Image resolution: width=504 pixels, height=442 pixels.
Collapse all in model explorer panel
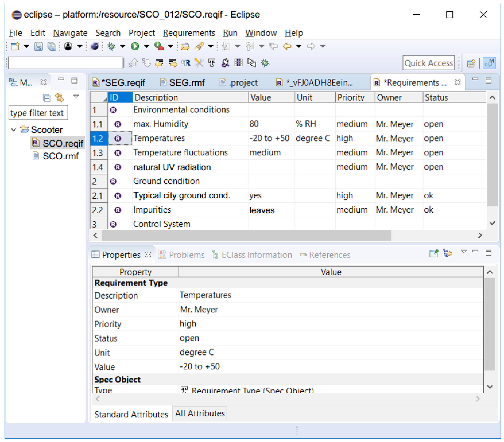(x=47, y=98)
